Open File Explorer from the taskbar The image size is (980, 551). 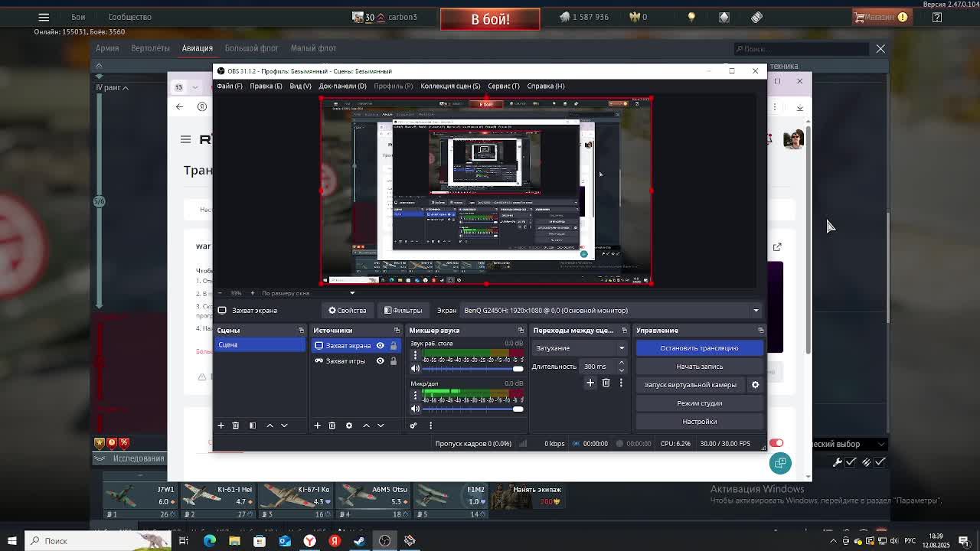[x=234, y=541]
